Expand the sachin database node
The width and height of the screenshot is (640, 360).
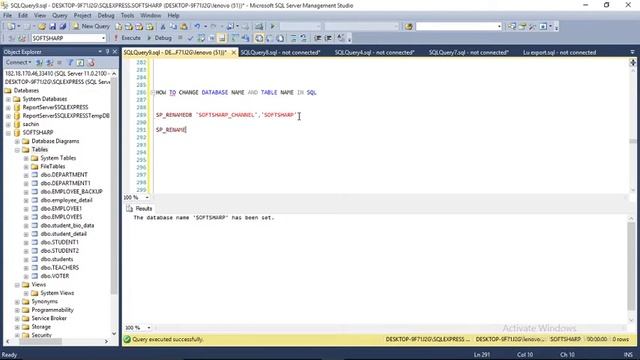[8, 124]
